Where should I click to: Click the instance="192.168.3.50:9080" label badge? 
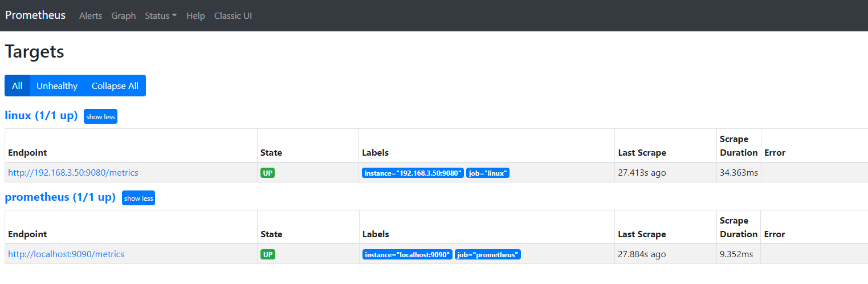(x=413, y=173)
